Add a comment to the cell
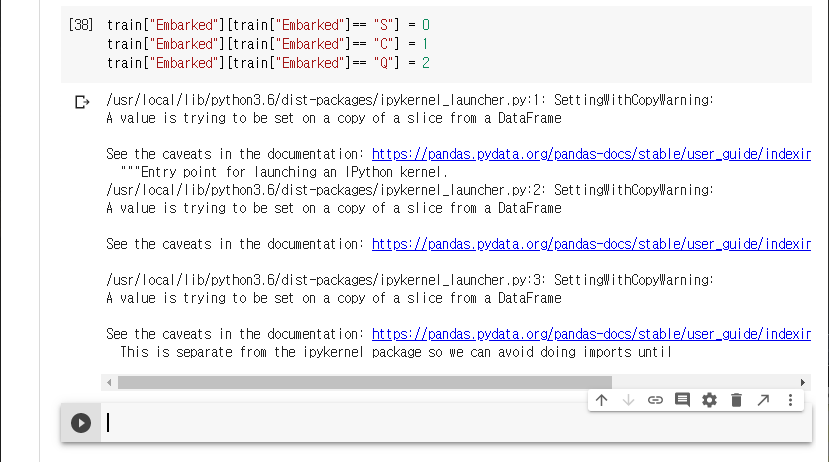Viewport: 829px width, 462px height. (x=682, y=400)
